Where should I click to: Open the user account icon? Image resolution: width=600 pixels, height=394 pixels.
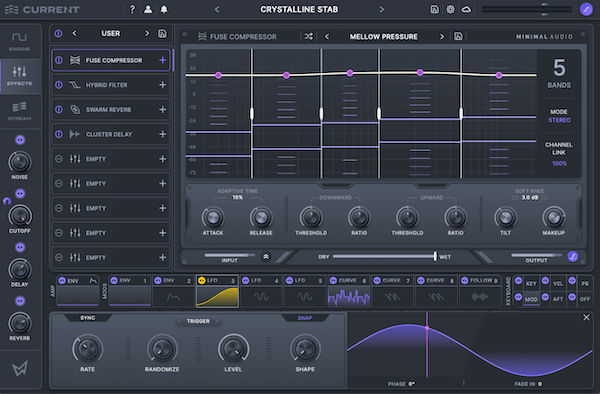click(x=148, y=9)
